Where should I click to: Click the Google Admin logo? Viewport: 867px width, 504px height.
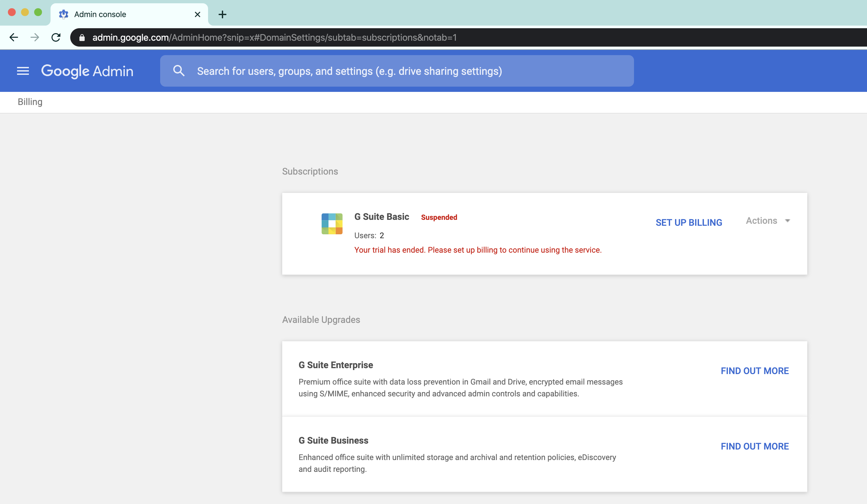click(x=87, y=71)
